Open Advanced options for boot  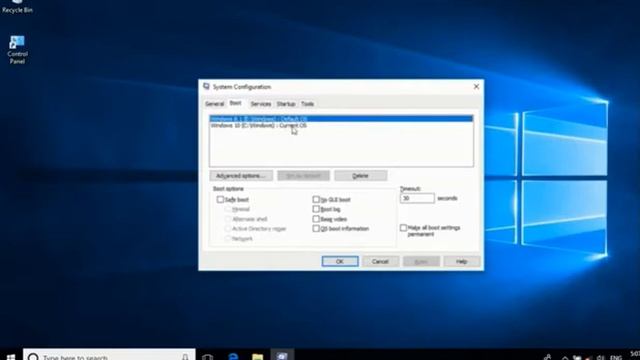coord(241,176)
